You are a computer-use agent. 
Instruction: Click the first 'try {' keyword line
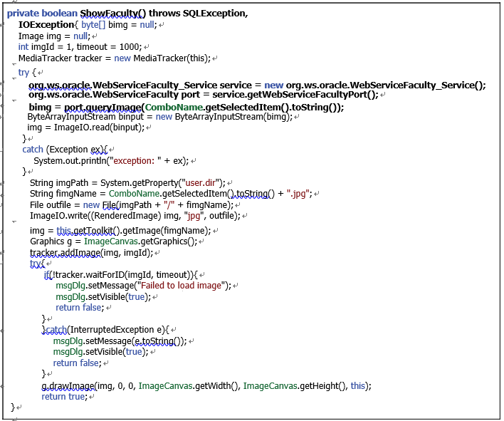[27, 73]
